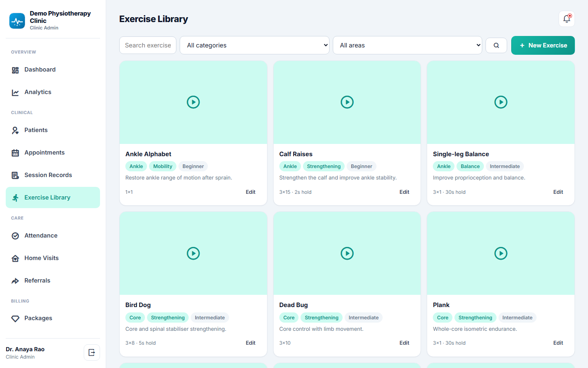Click the Dead Bug card title
The width and height of the screenshot is (588, 368).
pyautogui.click(x=294, y=305)
